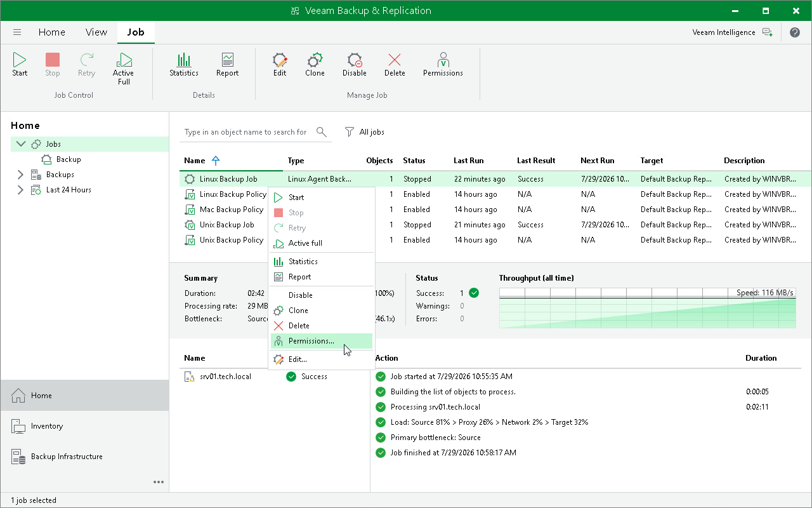This screenshot has width=812, height=508.
Task: Choose Delete in the context menu
Action: click(322, 326)
